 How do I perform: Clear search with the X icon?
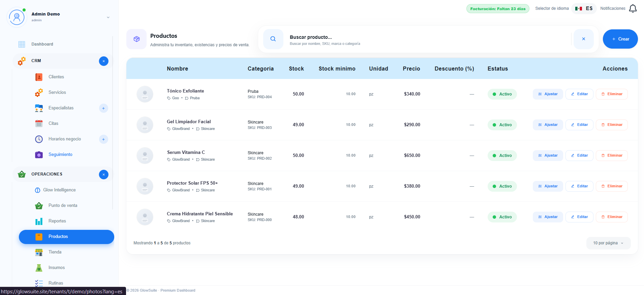click(x=583, y=39)
